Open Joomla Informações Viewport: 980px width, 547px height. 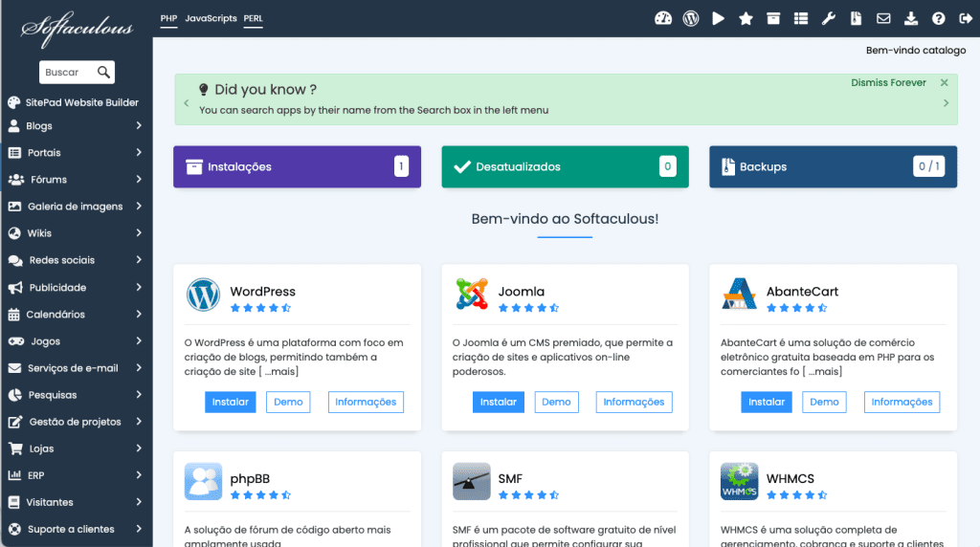pos(634,403)
